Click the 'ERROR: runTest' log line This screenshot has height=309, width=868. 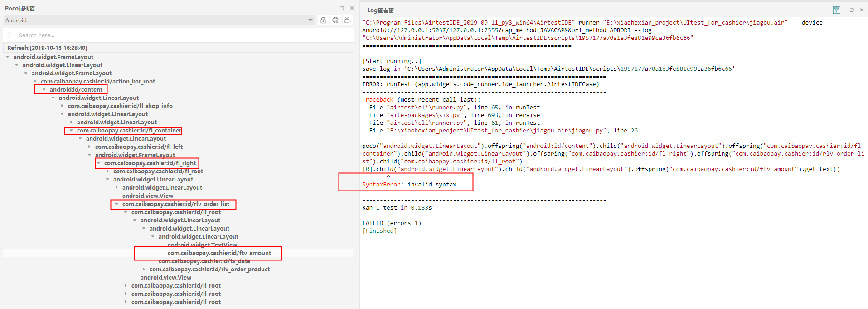point(480,84)
